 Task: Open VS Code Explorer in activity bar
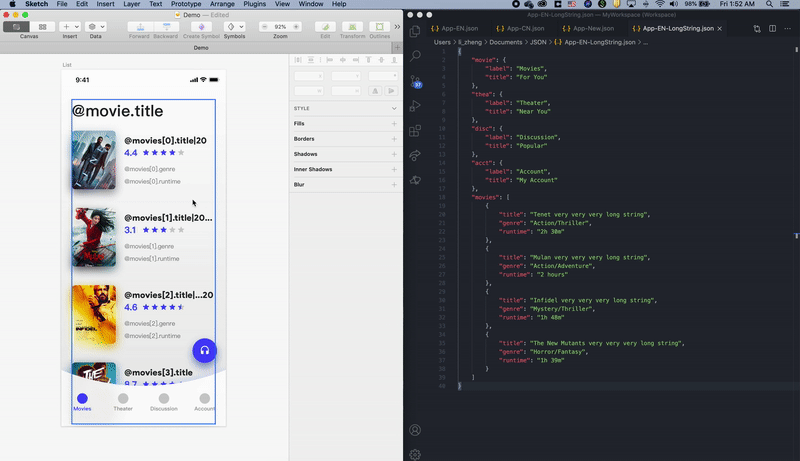pos(415,31)
